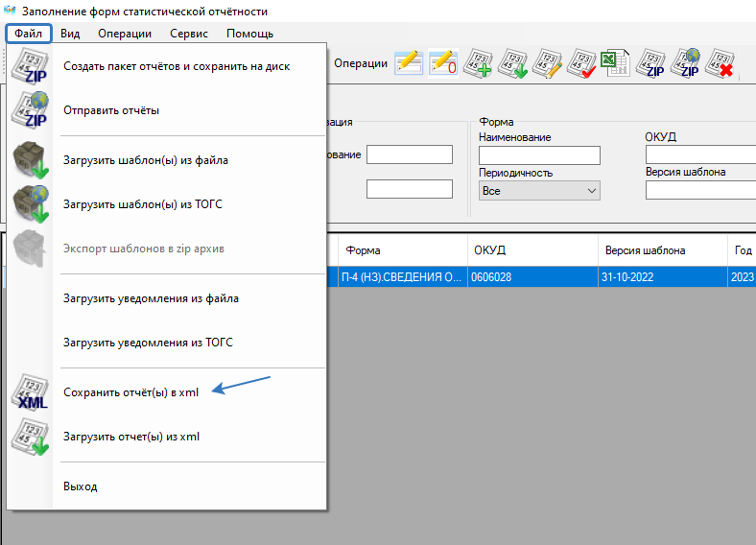Click the form Наименование input field
The image size is (756, 545).
539,155
